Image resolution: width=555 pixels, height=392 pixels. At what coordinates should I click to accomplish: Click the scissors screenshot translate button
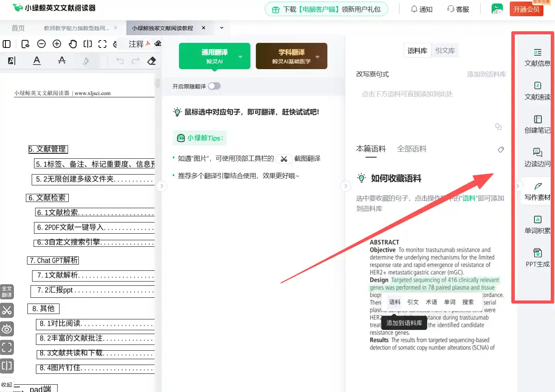pyautogui.click(x=7, y=311)
